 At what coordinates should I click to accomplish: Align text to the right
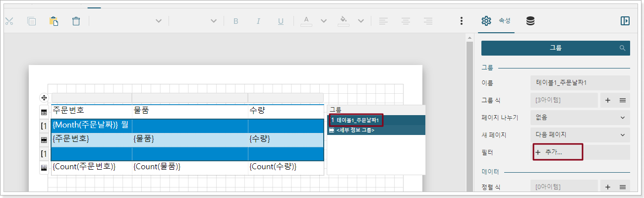[428, 21]
